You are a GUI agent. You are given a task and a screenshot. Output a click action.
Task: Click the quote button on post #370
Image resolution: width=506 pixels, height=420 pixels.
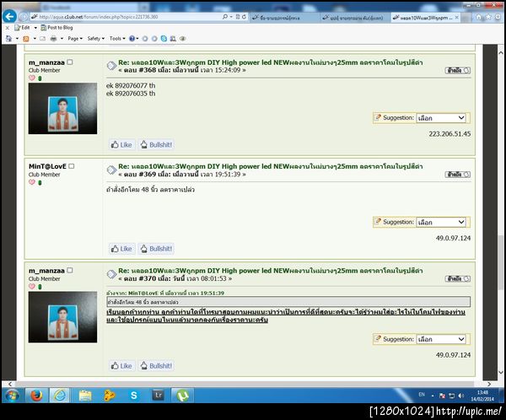pyautogui.click(x=458, y=278)
